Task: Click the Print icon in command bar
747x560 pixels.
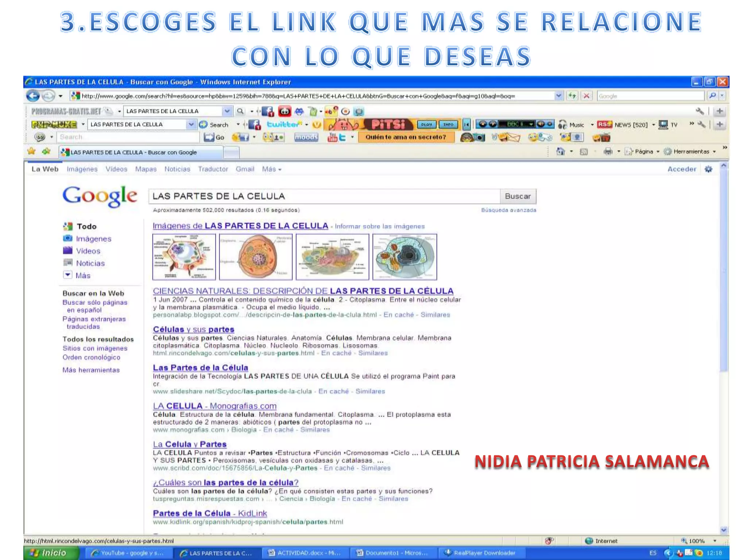Action: 608,151
